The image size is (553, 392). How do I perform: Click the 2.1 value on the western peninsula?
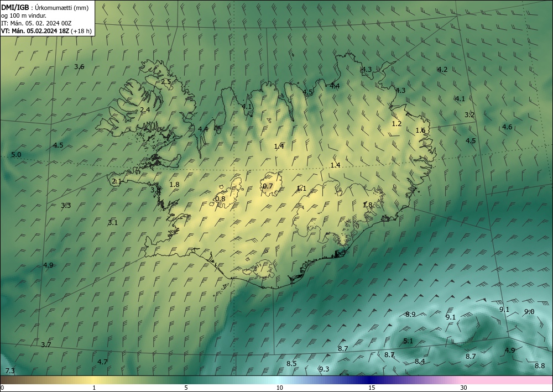(x=117, y=181)
